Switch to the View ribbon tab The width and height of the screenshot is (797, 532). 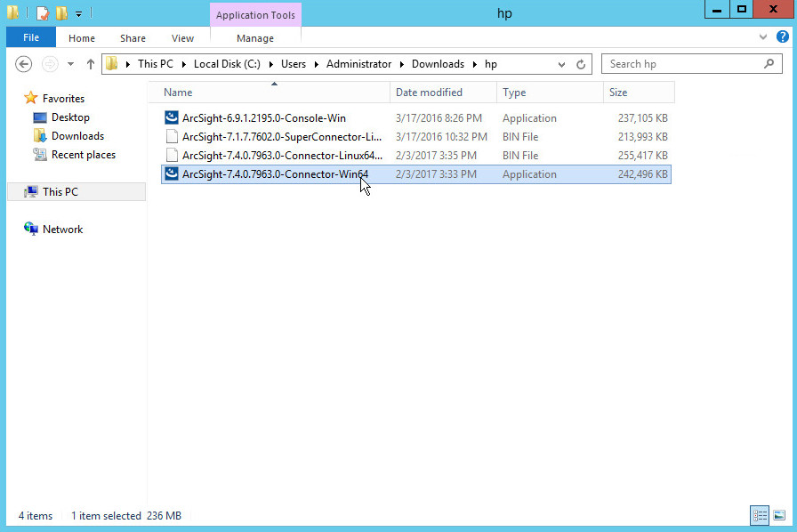[x=182, y=38]
